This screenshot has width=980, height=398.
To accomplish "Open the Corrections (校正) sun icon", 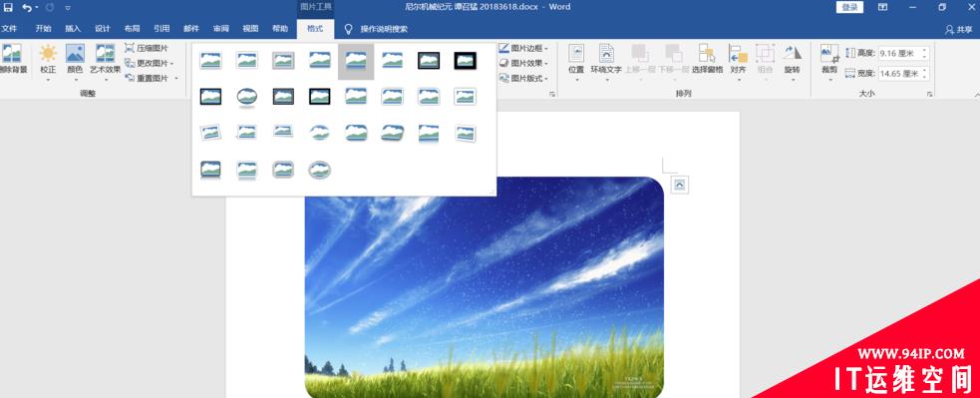I will click(x=48, y=54).
